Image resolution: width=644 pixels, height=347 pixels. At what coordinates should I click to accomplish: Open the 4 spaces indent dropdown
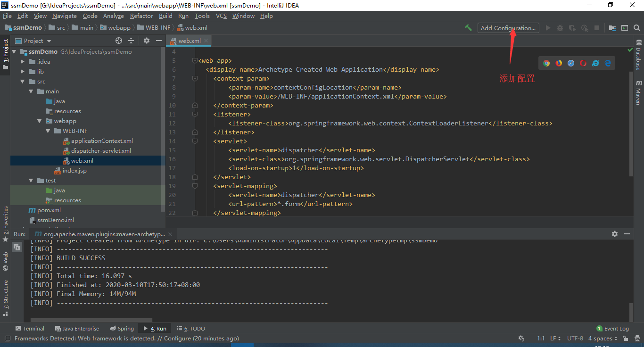coord(603,339)
